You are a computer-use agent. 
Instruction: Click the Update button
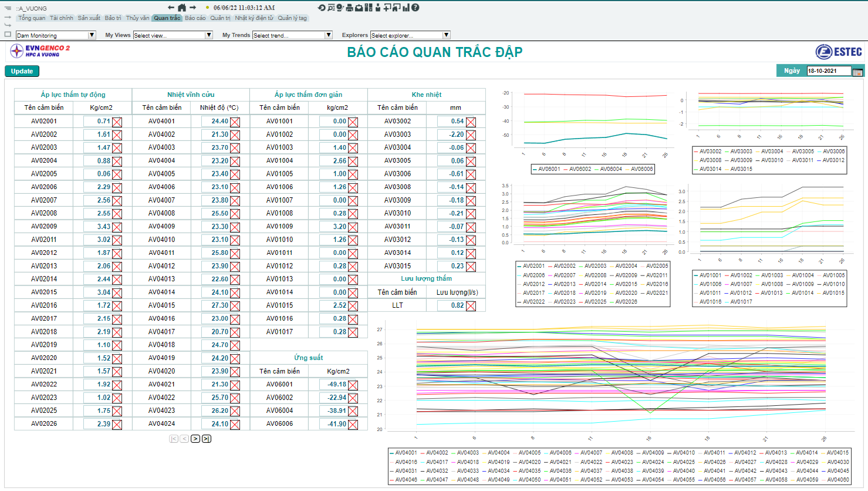pos(22,71)
